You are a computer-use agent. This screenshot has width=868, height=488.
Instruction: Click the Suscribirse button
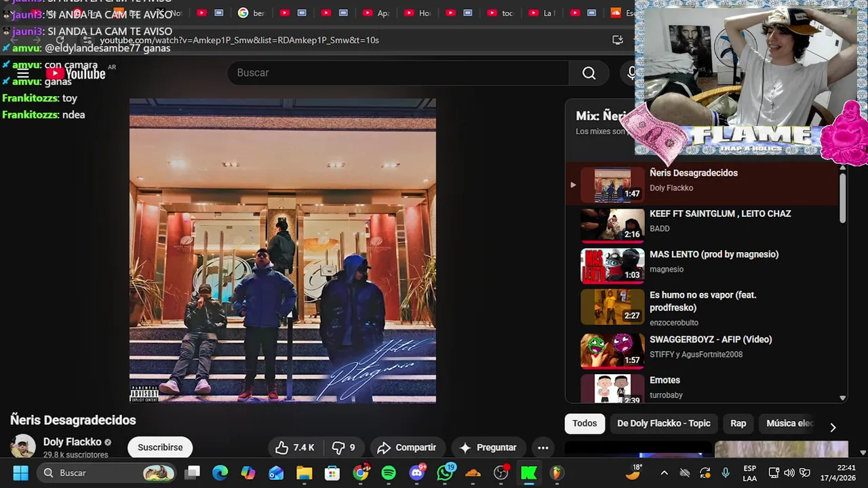tap(160, 447)
